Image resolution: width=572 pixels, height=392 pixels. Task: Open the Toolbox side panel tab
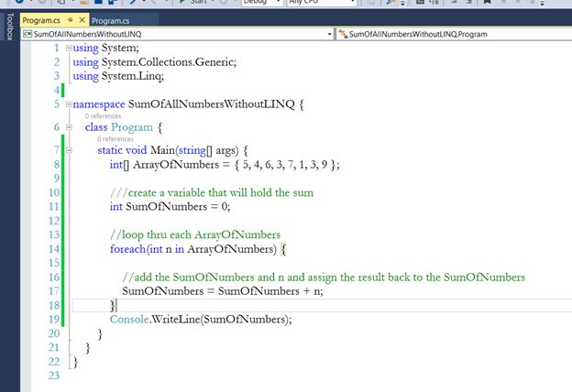10,27
